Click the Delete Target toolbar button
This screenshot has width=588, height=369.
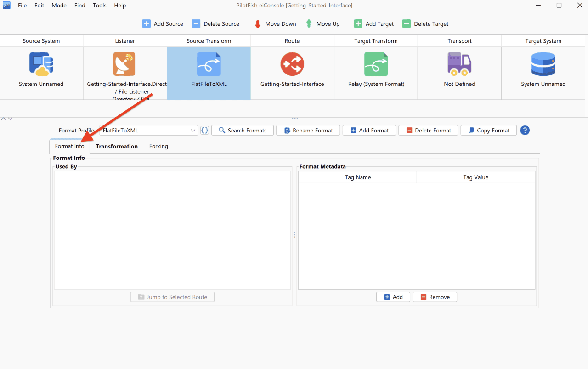click(425, 24)
